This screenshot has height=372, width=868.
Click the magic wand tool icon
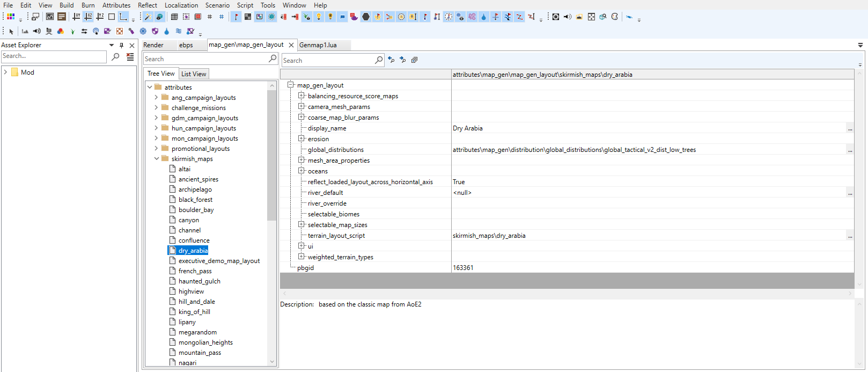click(x=148, y=17)
